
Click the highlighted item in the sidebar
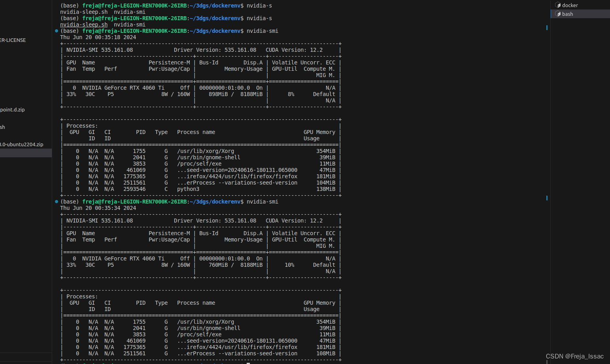tap(26, 153)
